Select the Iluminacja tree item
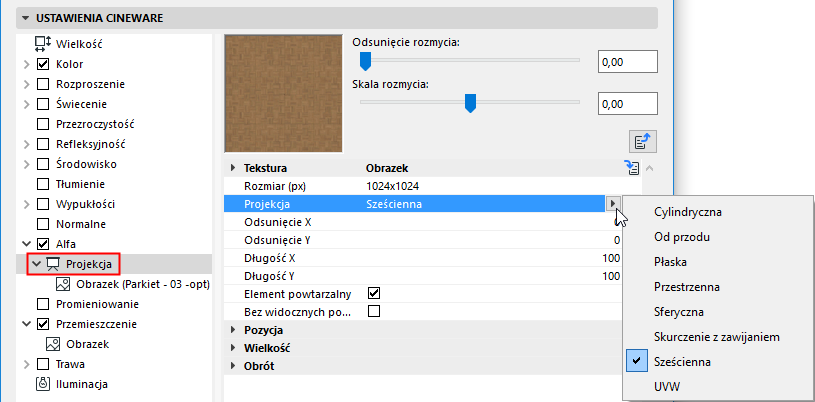This screenshot has width=815, height=402. click(82, 384)
